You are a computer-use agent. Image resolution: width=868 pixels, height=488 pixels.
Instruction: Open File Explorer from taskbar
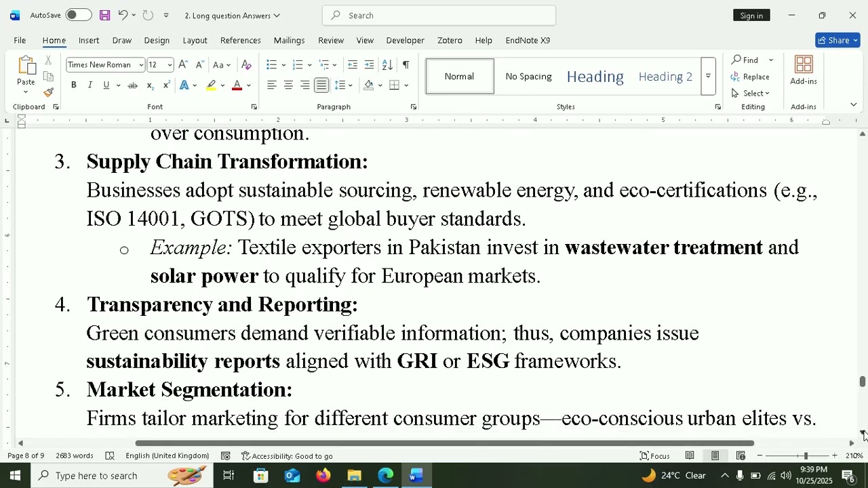point(354,475)
